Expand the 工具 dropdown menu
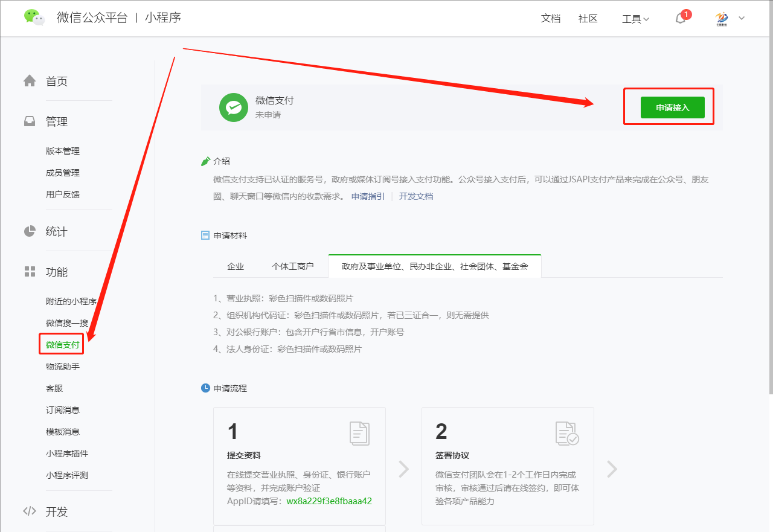Image resolution: width=773 pixels, height=532 pixels. point(635,19)
